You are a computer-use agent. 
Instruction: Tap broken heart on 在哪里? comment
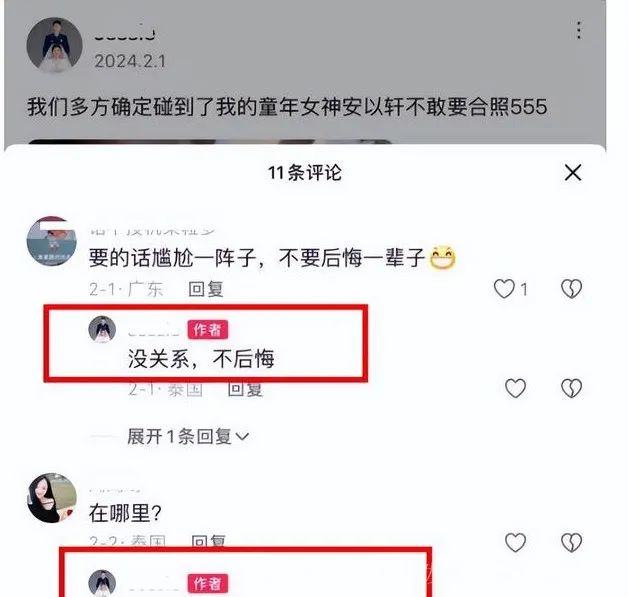[571, 542]
